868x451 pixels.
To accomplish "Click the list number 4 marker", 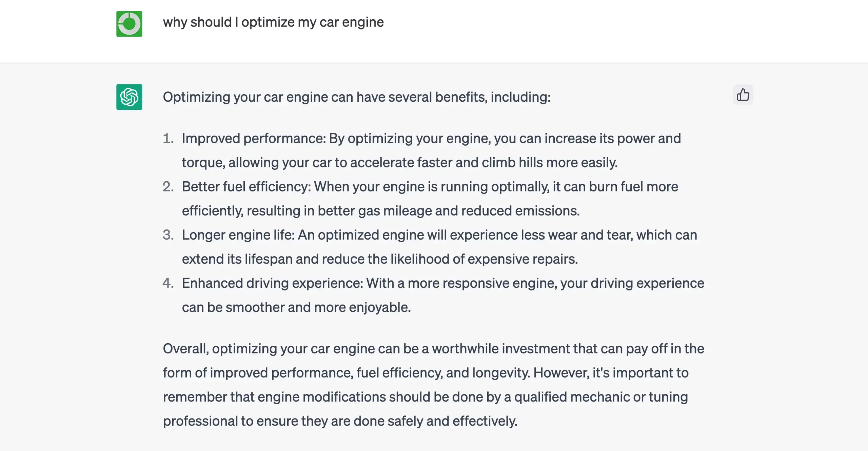I will pyautogui.click(x=168, y=283).
